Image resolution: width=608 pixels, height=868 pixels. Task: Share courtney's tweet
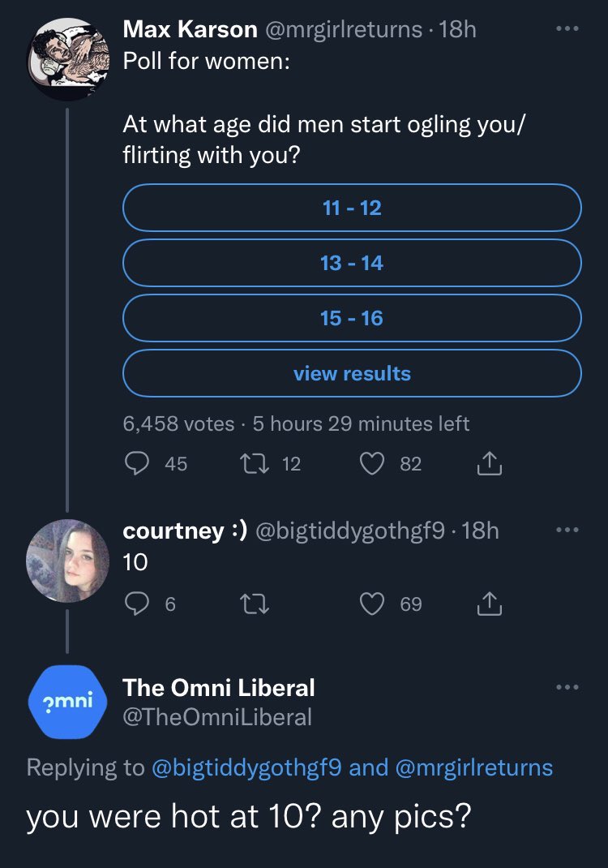pos(490,603)
